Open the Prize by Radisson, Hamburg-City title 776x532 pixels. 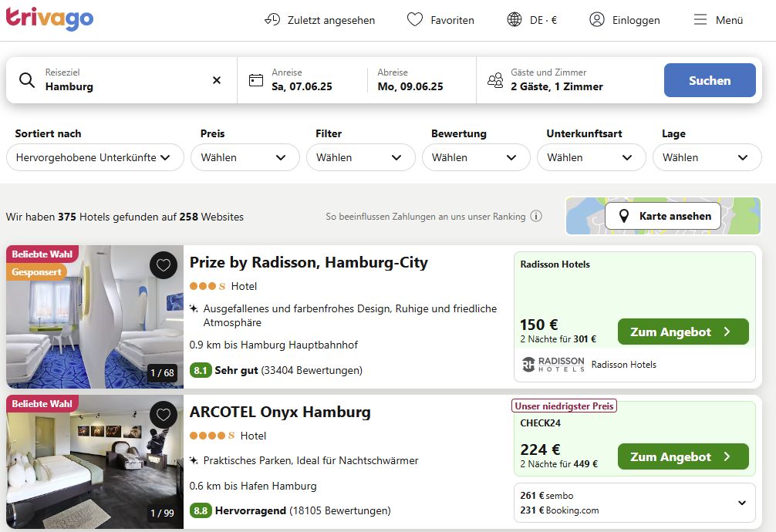309,262
